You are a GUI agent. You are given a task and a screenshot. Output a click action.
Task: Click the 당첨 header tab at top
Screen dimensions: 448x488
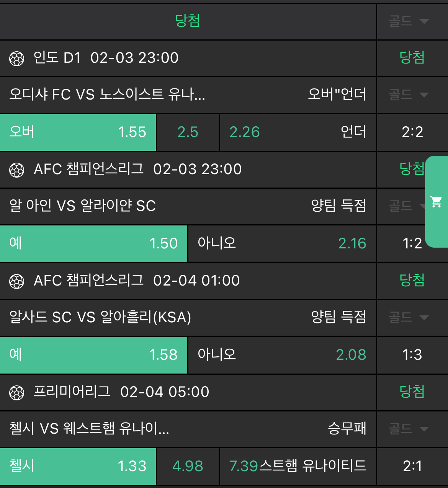[x=187, y=21]
